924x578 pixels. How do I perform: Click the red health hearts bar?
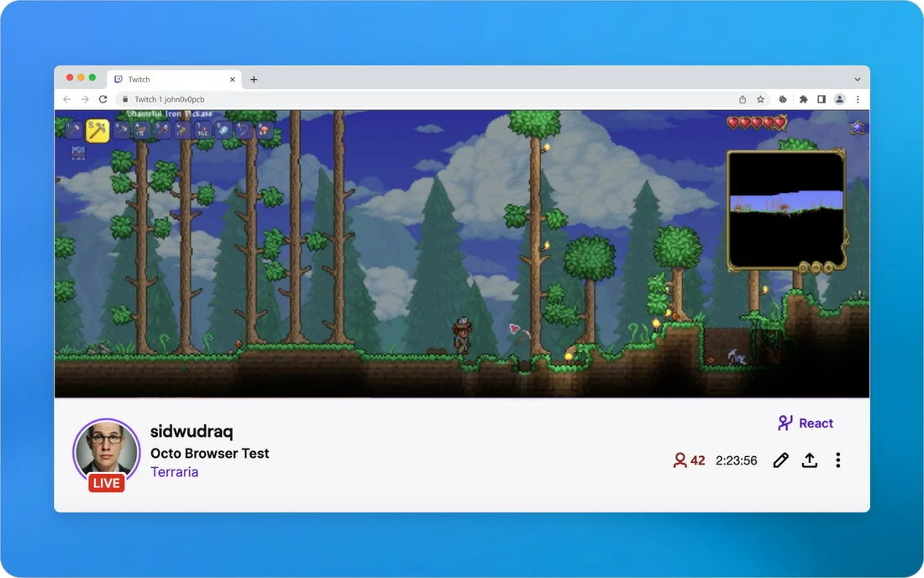[x=757, y=123]
